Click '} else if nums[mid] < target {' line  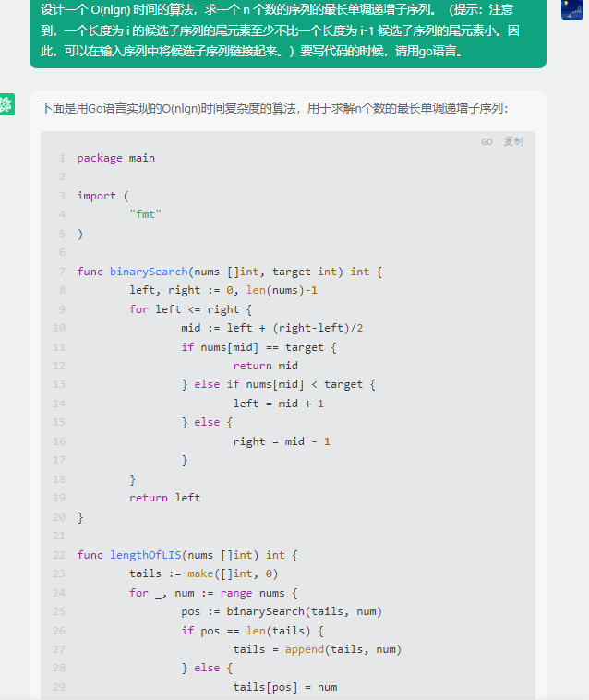click(x=279, y=384)
